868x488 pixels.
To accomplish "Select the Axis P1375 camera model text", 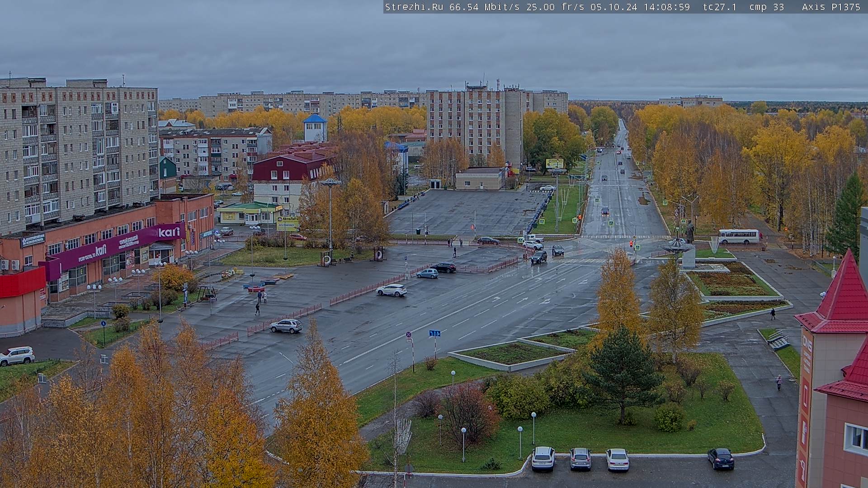I will pos(831,7).
